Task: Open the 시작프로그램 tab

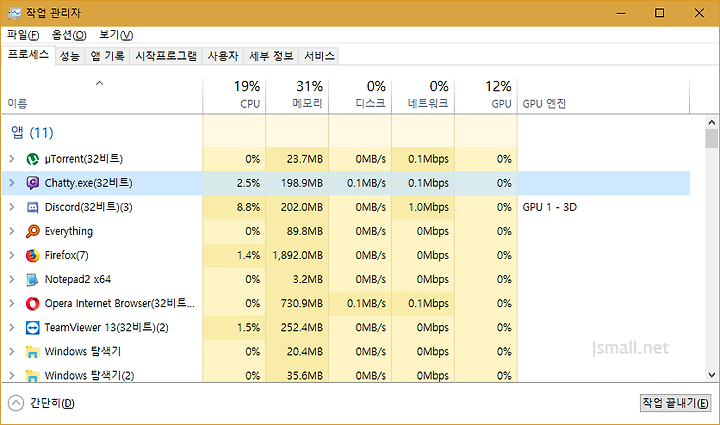Action: pos(166,56)
